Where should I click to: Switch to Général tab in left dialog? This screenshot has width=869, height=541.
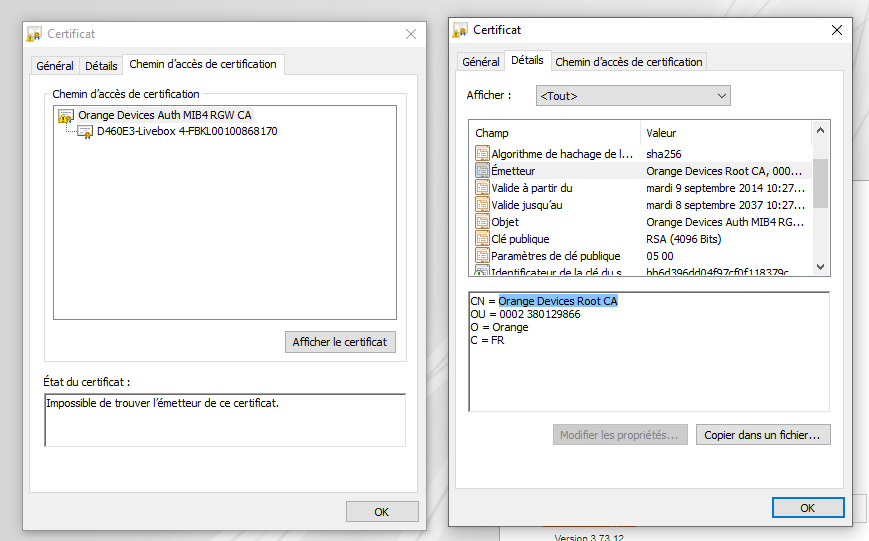(55, 66)
